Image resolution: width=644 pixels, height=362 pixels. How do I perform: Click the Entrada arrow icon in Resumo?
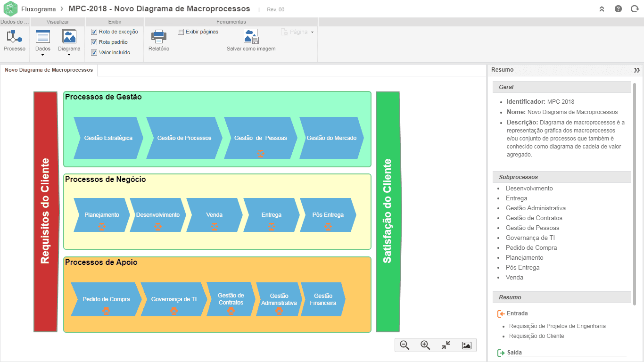click(x=501, y=313)
